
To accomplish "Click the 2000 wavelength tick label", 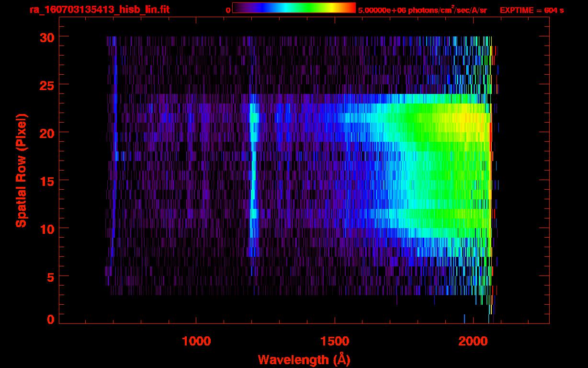I will coord(473,341).
